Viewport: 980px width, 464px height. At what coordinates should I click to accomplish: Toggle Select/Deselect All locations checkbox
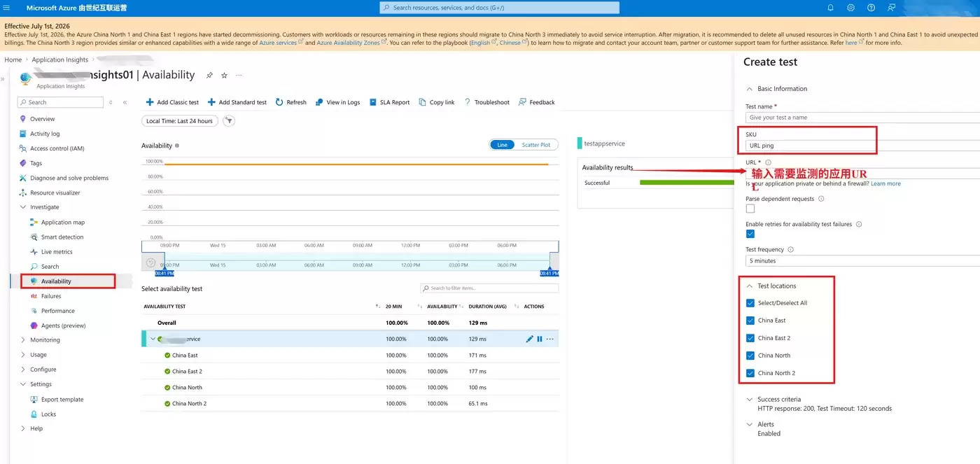click(x=750, y=303)
